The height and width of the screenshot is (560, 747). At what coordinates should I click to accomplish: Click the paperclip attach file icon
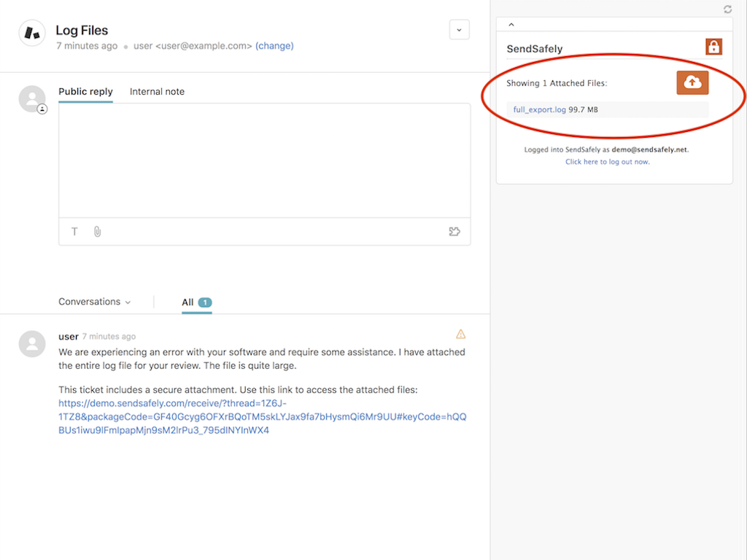[97, 232]
